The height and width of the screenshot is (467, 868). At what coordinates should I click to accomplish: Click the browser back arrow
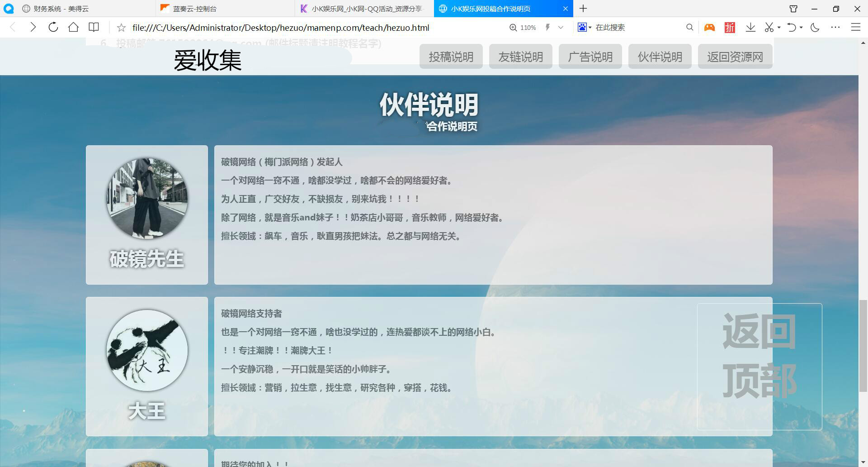[x=13, y=28]
